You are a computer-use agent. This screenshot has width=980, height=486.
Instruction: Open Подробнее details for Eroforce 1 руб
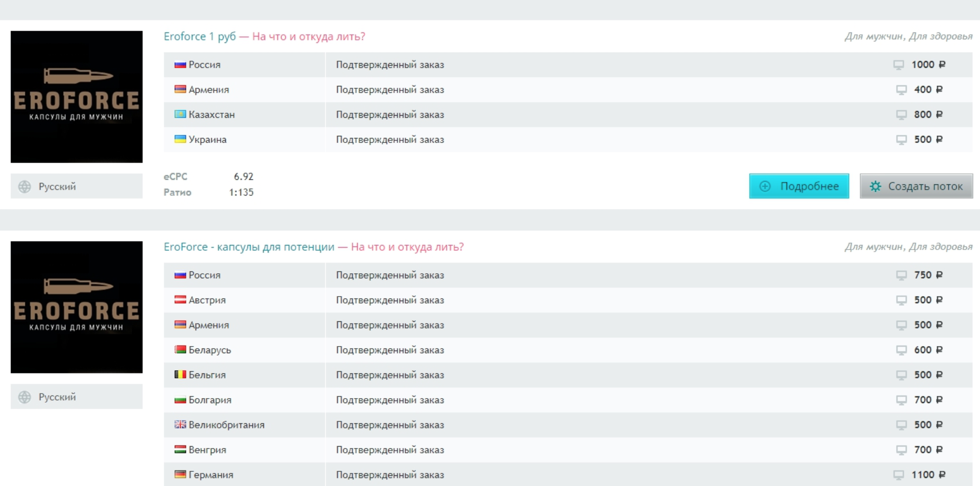799,186
